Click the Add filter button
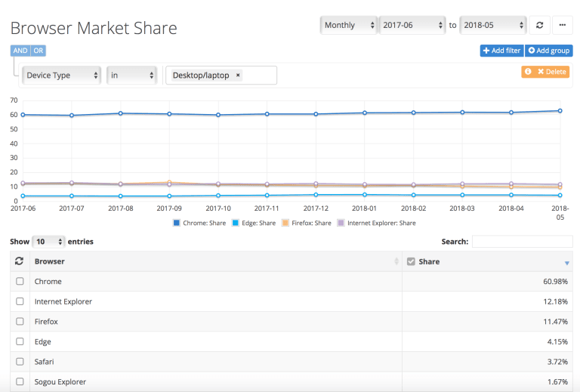Screen dimensions: 580x392 click(x=501, y=51)
